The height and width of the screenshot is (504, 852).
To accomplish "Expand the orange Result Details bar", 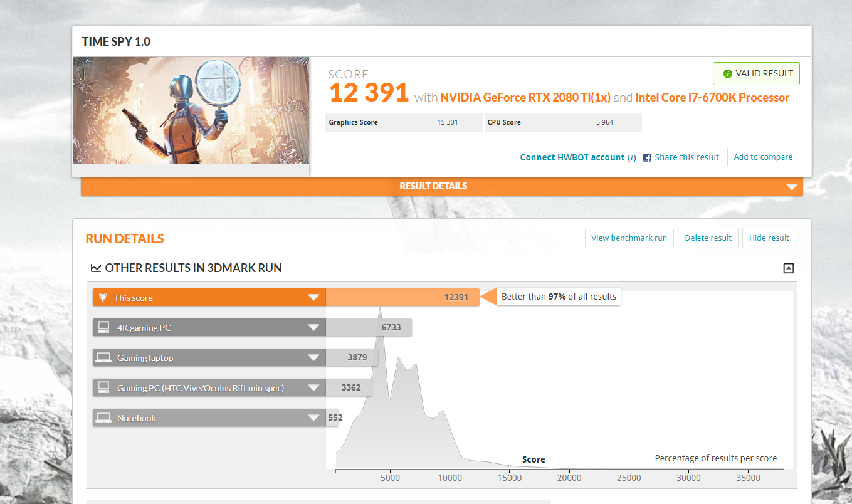I will (x=792, y=187).
